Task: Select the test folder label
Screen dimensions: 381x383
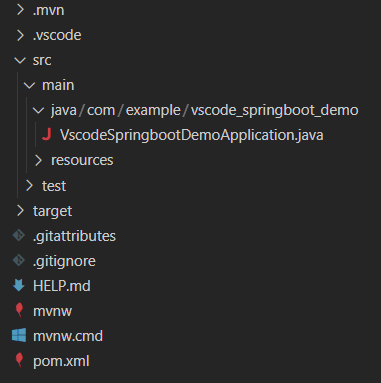Action: 54,186
